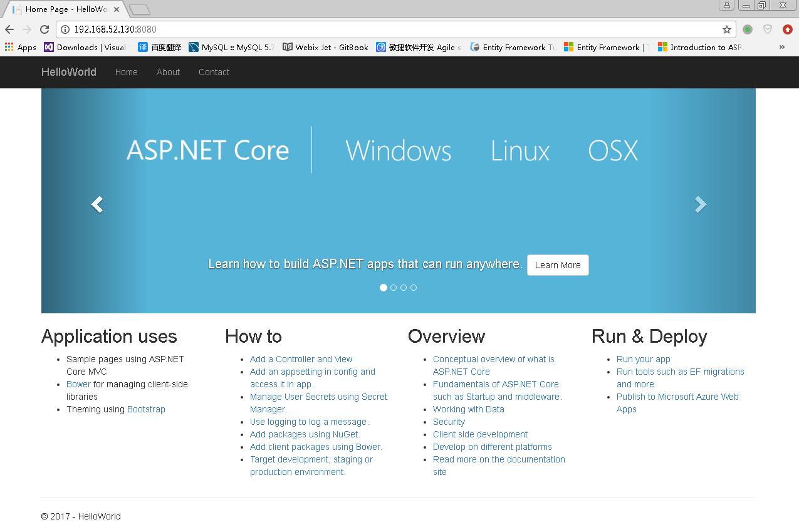
Task: Open Conceptual overview of ASP.NET Core link
Action: (494, 365)
